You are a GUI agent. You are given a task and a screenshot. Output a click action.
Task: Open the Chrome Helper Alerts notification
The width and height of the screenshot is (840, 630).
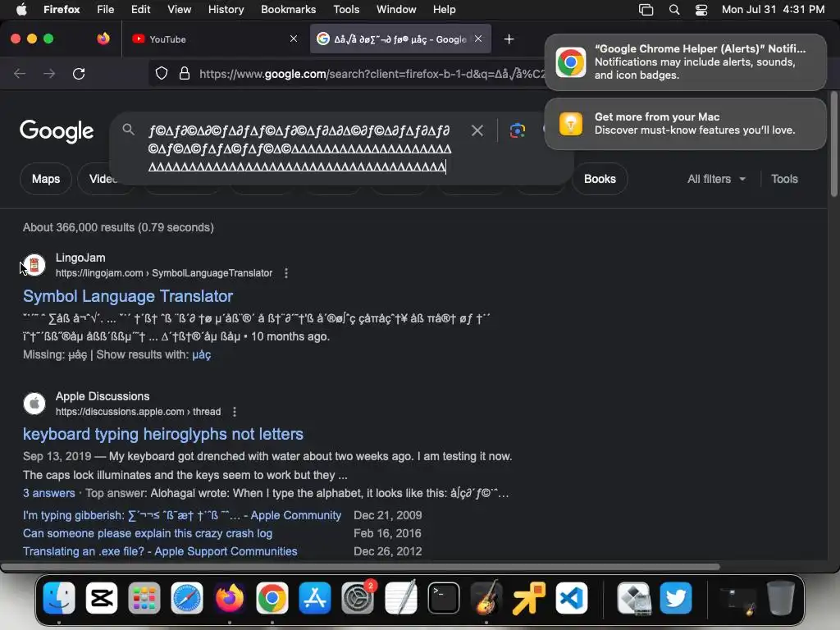point(685,62)
